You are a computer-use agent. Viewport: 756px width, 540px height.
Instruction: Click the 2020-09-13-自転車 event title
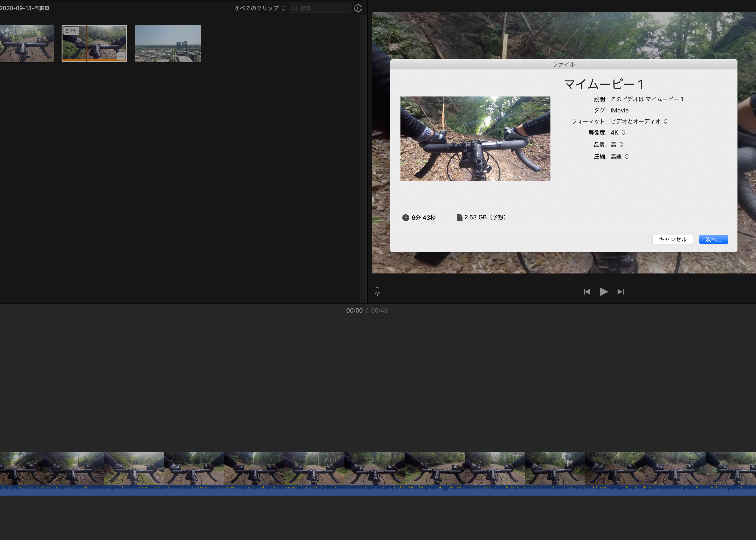[x=25, y=8]
